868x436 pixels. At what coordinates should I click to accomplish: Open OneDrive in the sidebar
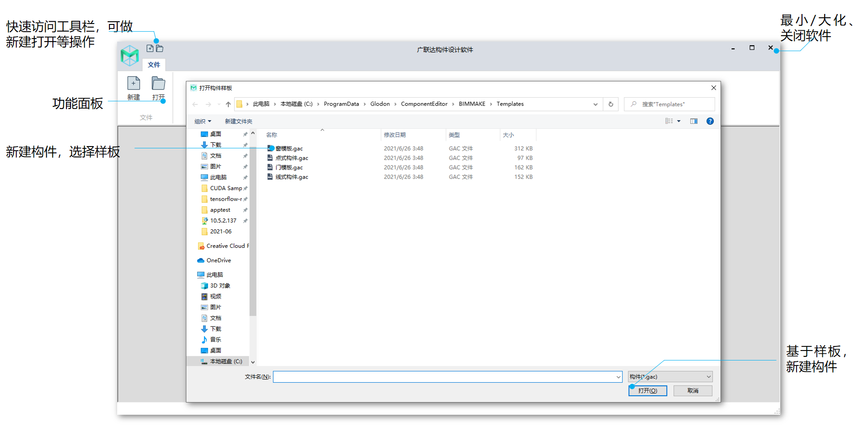[218, 261]
